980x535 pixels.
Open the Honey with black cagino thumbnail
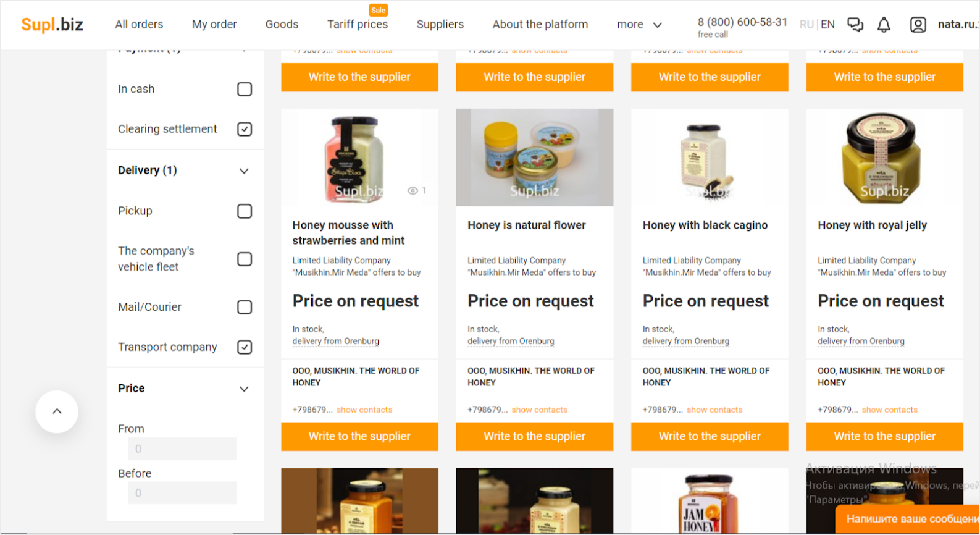tap(710, 158)
